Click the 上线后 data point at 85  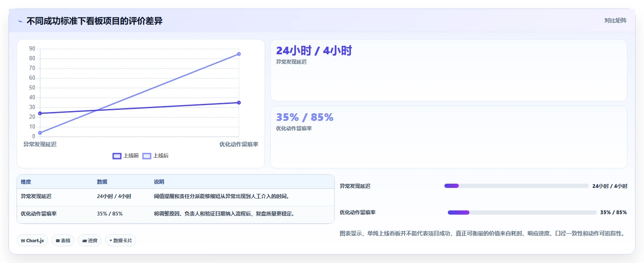[239, 54]
